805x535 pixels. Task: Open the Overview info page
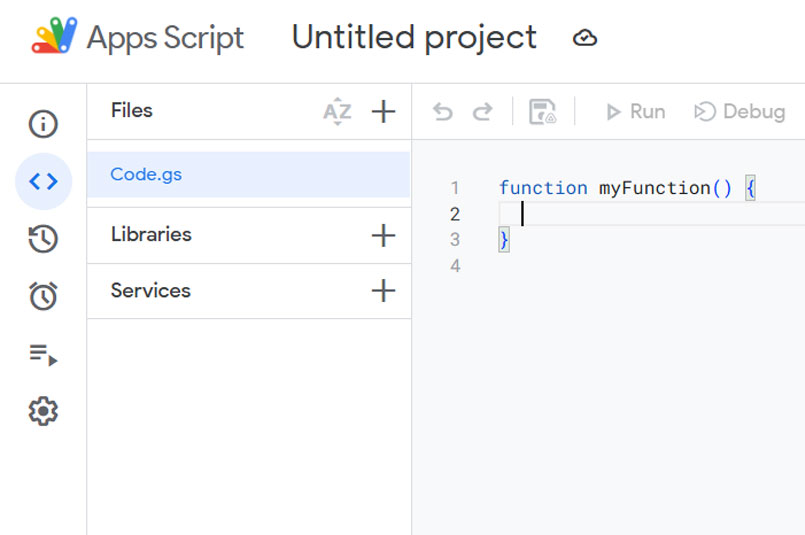pyautogui.click(x=43, y=124)
